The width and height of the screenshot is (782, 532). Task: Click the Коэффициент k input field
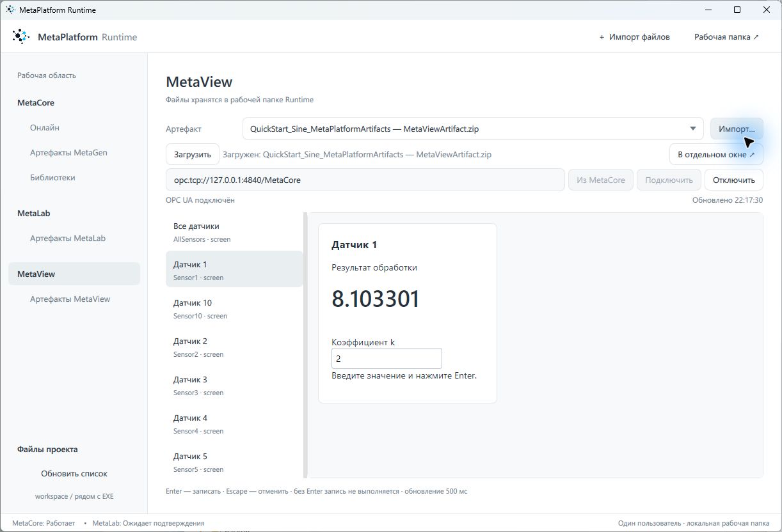coord(387,359)
